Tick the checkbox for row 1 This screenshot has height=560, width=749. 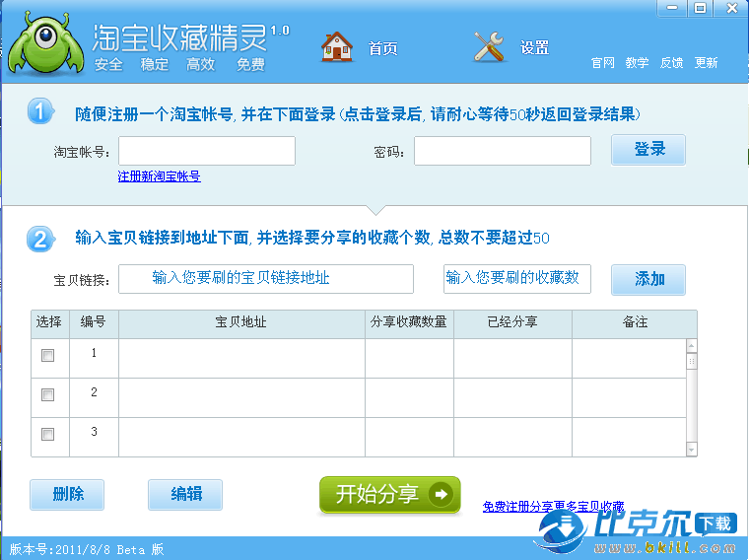click(47, 356)
